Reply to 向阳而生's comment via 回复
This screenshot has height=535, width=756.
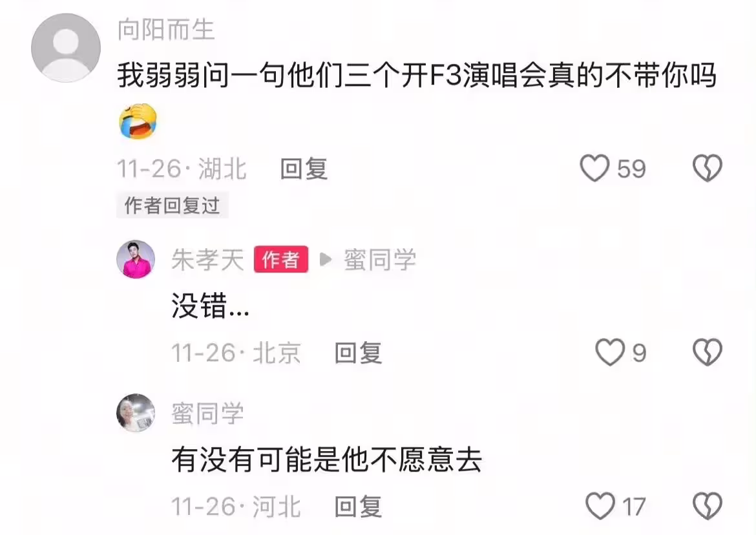304,169
